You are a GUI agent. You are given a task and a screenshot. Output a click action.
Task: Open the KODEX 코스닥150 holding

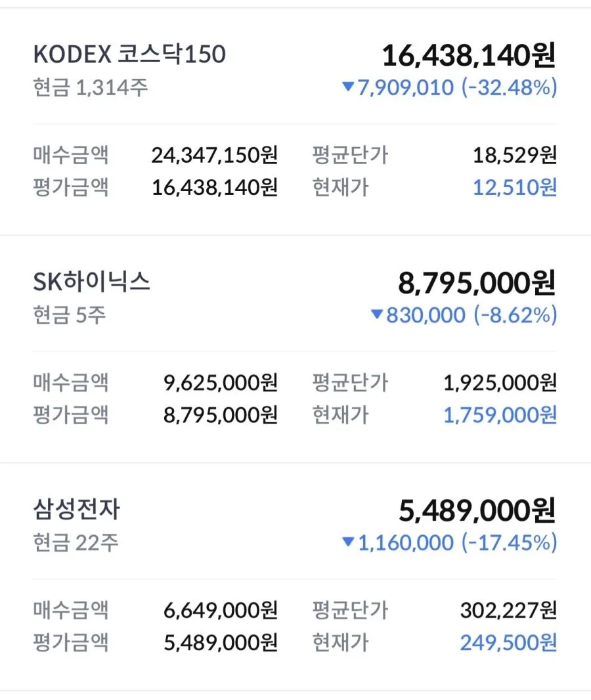[x=129, y=55]
